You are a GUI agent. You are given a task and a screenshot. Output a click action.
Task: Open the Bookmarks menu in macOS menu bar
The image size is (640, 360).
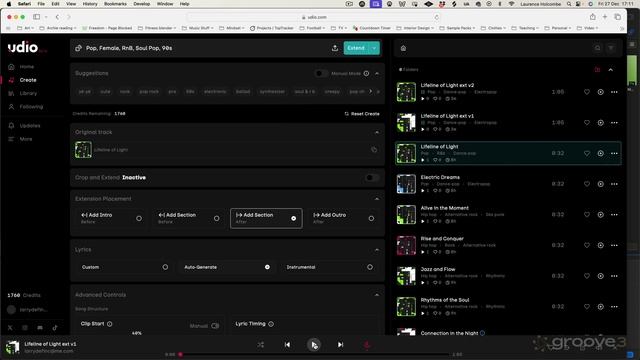coord(115,4)
